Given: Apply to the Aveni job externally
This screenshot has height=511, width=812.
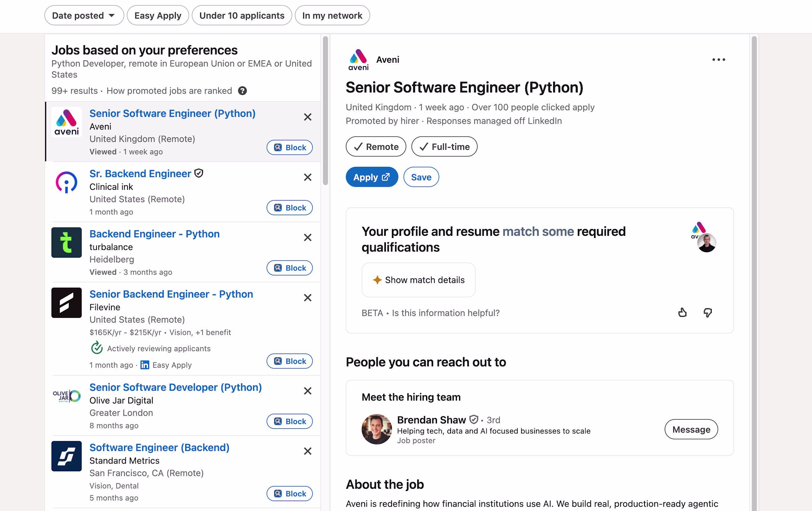Looking at the screenshot, I should 372,177.
